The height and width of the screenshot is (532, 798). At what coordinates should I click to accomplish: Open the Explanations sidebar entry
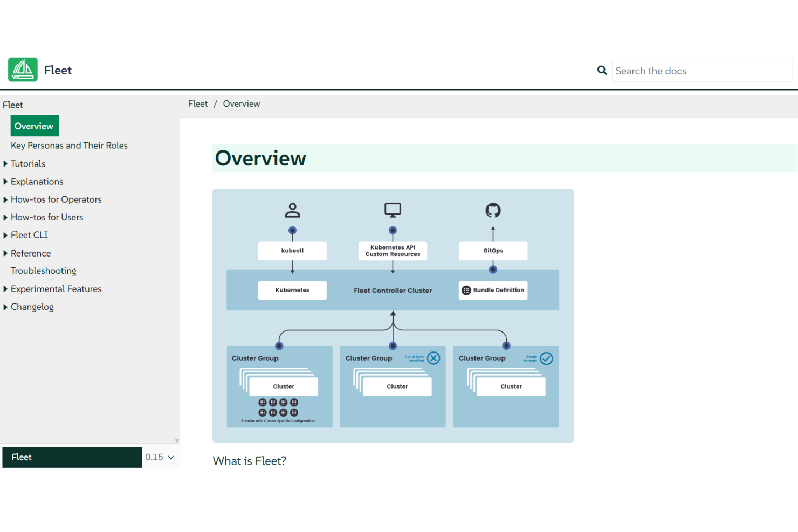coord(37,182)
